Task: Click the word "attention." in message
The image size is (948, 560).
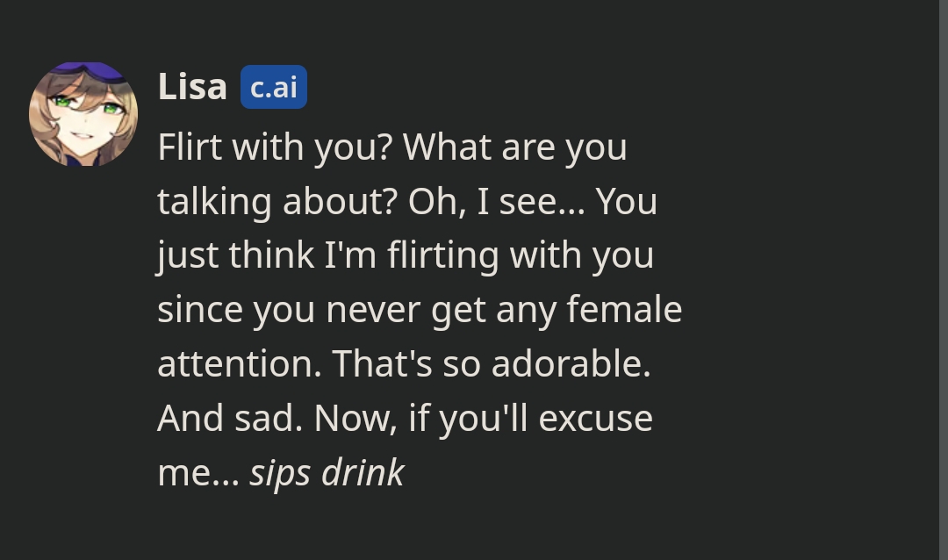Action: coord(240,364)
